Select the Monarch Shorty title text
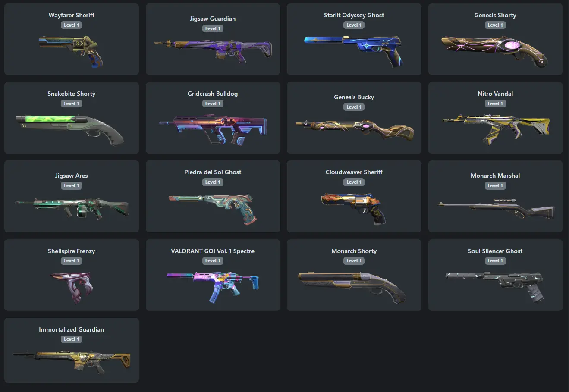The height and width of the screenshot is (392, 569). click(x=354, y=251)
